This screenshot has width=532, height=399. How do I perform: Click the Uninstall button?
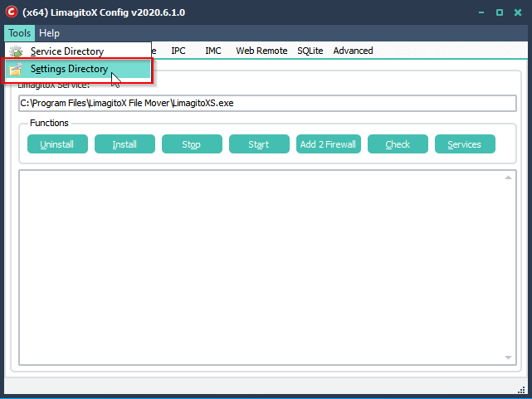click(57, 144)
